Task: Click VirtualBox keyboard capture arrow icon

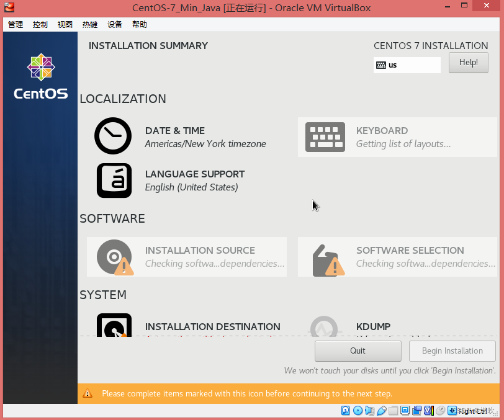Action: pyautogui.click(x=452, y=410)
